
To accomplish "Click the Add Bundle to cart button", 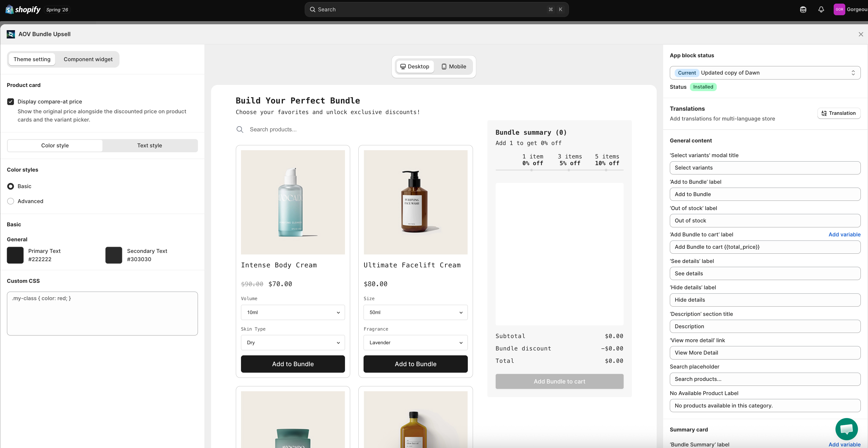I will click(559, 381).
